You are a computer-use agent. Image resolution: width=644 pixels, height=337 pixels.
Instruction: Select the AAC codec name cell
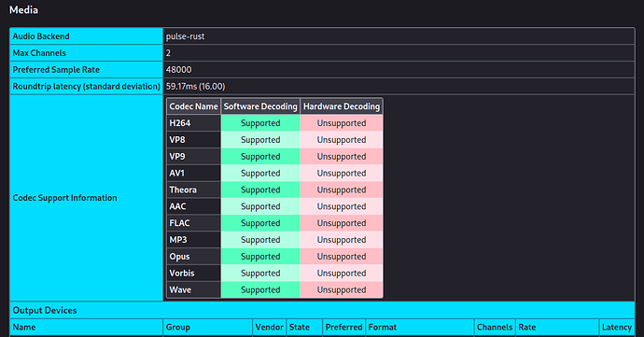193,206
